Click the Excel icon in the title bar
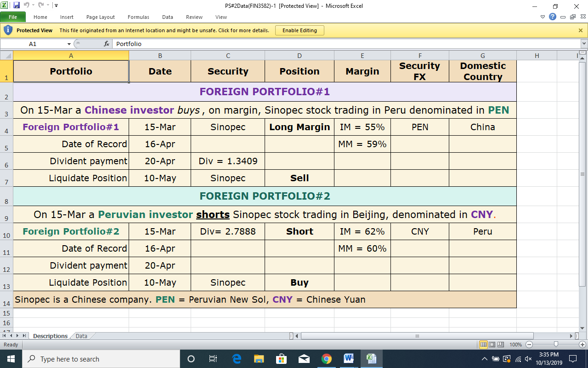Image resolution: width=588 pixels, height=368 pixels. 5,5
